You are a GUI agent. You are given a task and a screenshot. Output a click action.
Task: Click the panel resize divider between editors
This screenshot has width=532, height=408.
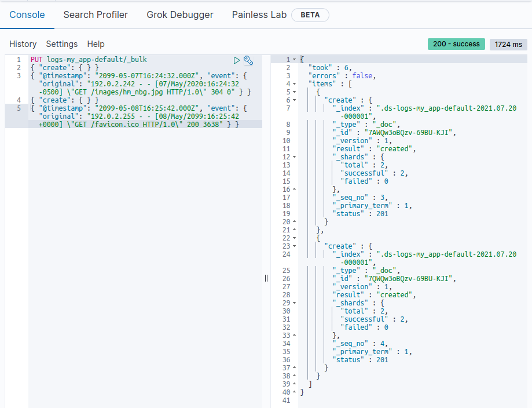pyautogui.click(x=266, y=278)
